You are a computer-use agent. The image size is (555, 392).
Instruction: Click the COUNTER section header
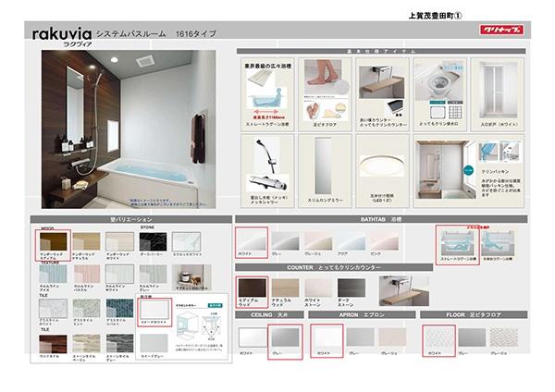tap(334, 267)
